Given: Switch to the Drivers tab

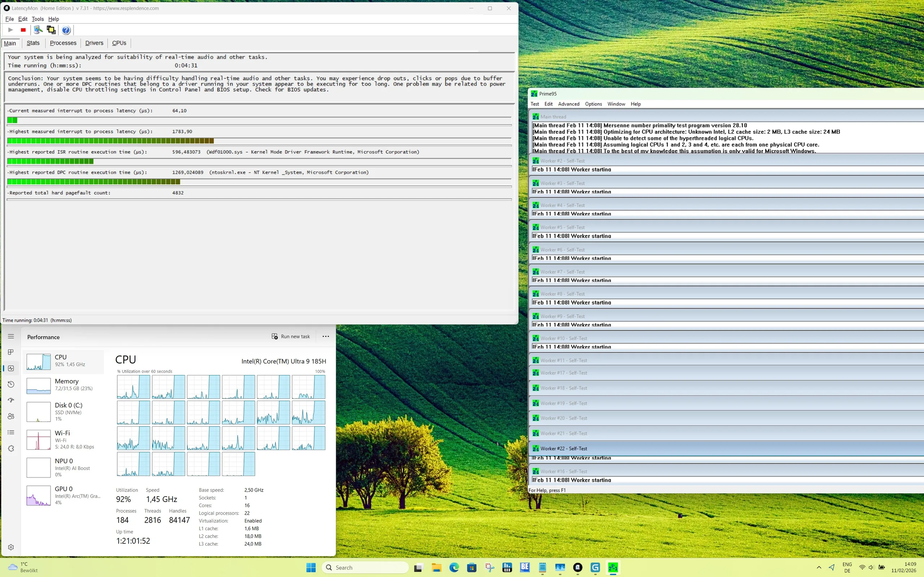Looking at the screenshot, I should click(94, 43).
